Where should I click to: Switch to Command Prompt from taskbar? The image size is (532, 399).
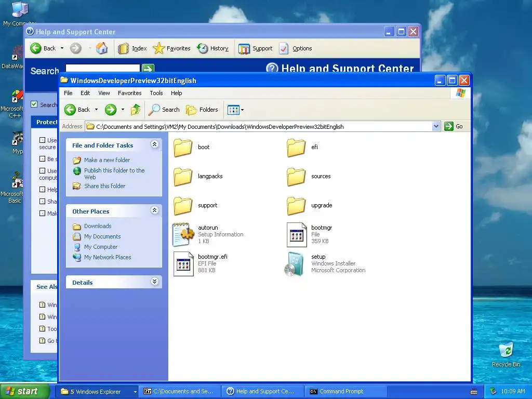coord(345,392)
